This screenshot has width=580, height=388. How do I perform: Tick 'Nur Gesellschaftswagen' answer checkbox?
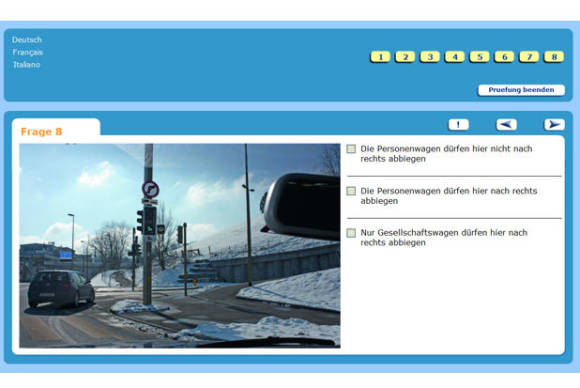pyautogui.click(x=351, y=233)
